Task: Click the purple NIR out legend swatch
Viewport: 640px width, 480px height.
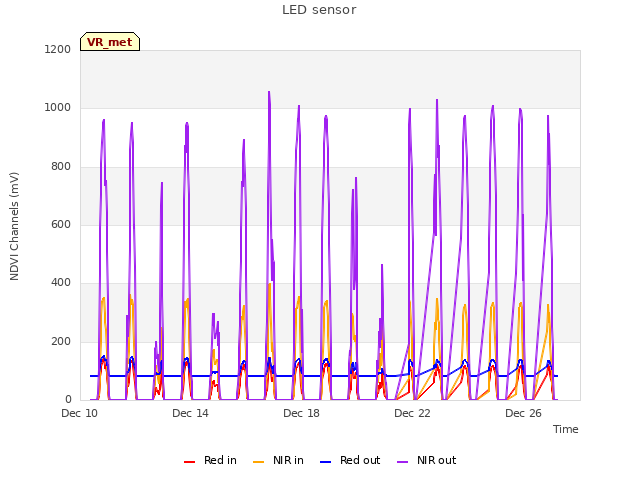Action: point(402,462)
